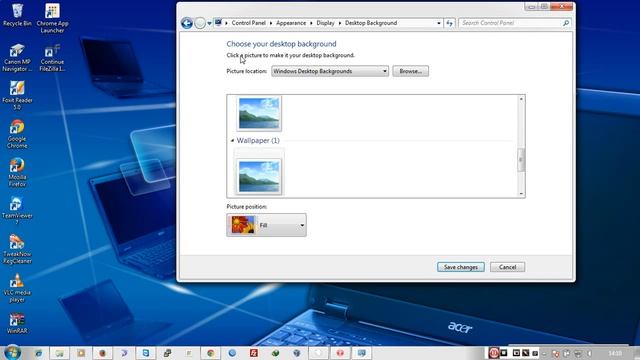Select the Google Chrome desktop shortcut
The image size is (640, 360).
17,134
